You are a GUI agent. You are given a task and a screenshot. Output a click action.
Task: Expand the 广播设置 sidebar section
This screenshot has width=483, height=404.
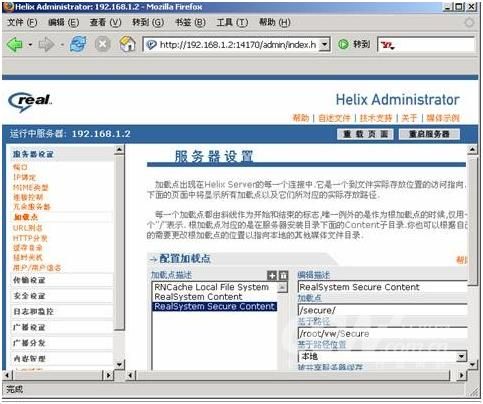click(62, 327)
